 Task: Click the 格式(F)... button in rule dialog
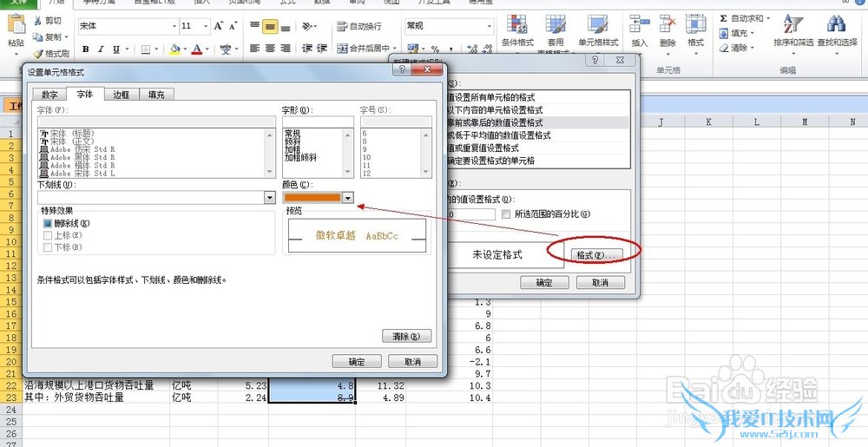[597, 255]
